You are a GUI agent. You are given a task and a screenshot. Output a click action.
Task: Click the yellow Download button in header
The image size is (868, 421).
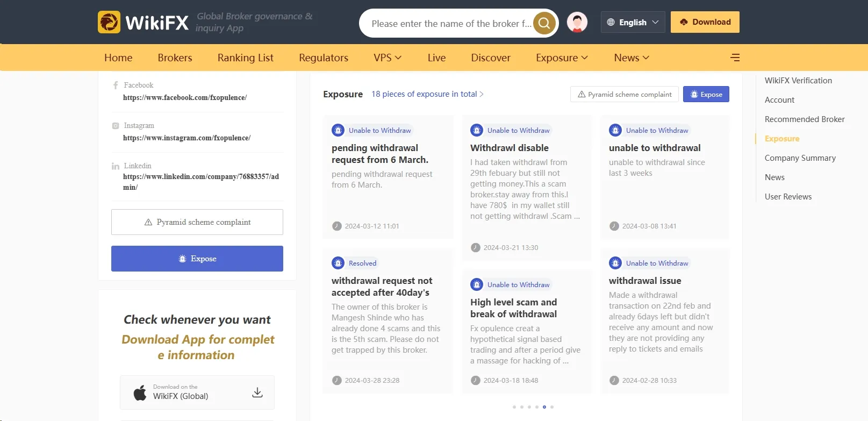pos(705,22)
